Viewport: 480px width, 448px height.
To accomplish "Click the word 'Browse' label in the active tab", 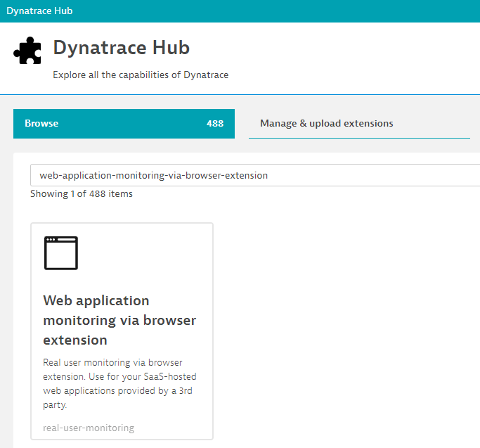I will (x=41, y=124).
